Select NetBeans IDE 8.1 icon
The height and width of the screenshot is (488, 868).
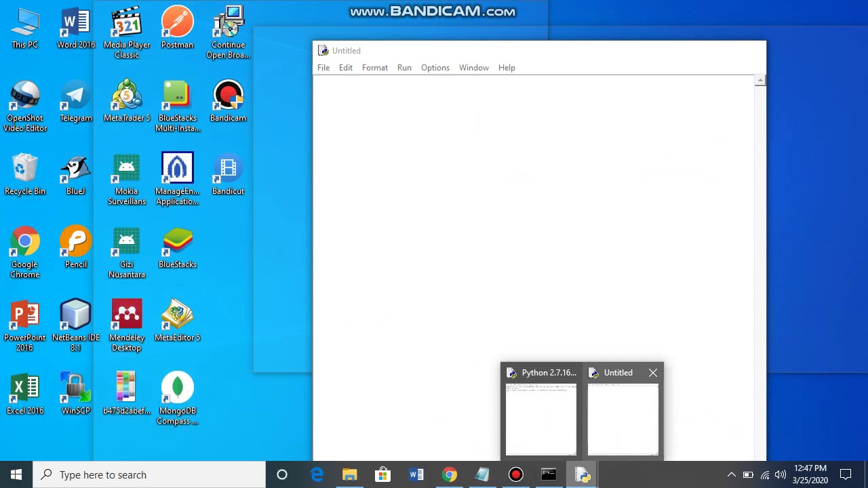click(76, 326)
